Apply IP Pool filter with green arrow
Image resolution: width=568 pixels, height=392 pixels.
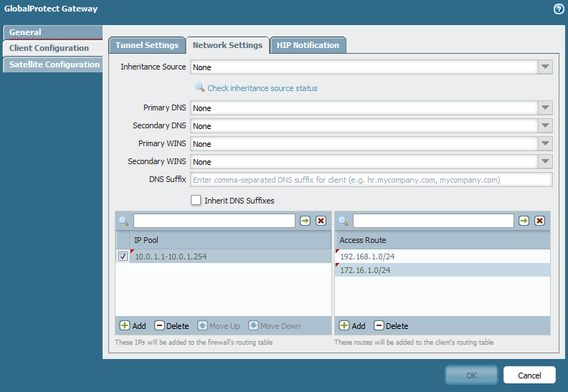(305, 221)
